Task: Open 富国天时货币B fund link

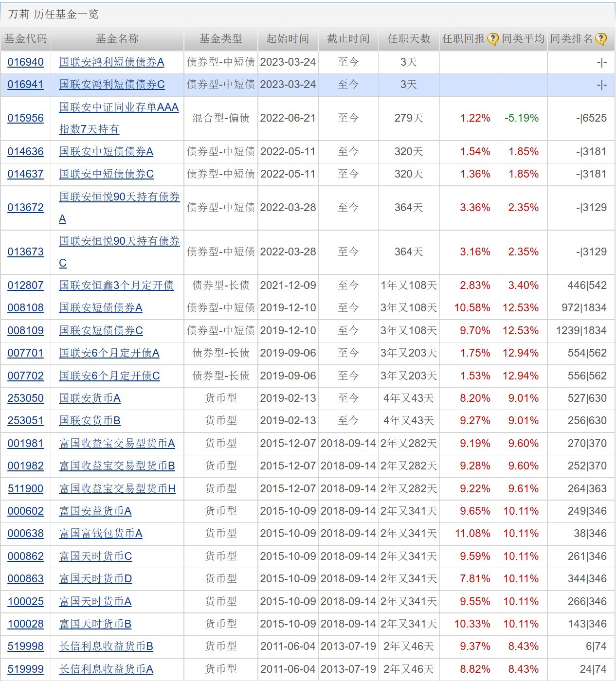Action: tap(95, 624)
